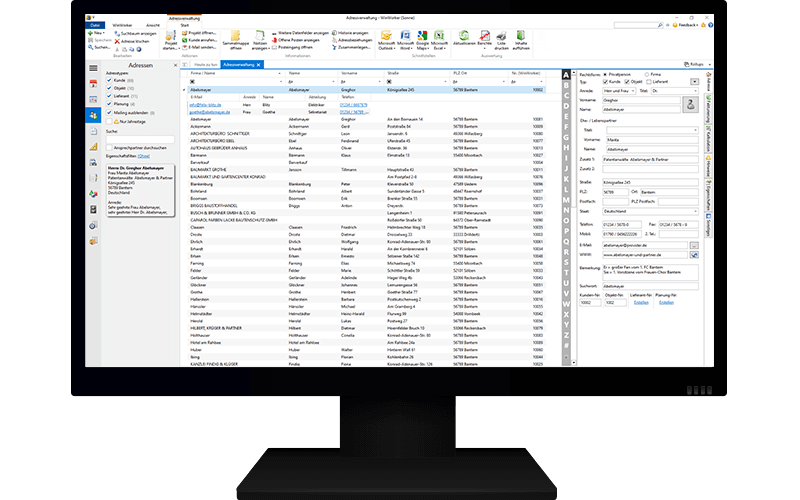Select Firma radio button

coord(647,74)
